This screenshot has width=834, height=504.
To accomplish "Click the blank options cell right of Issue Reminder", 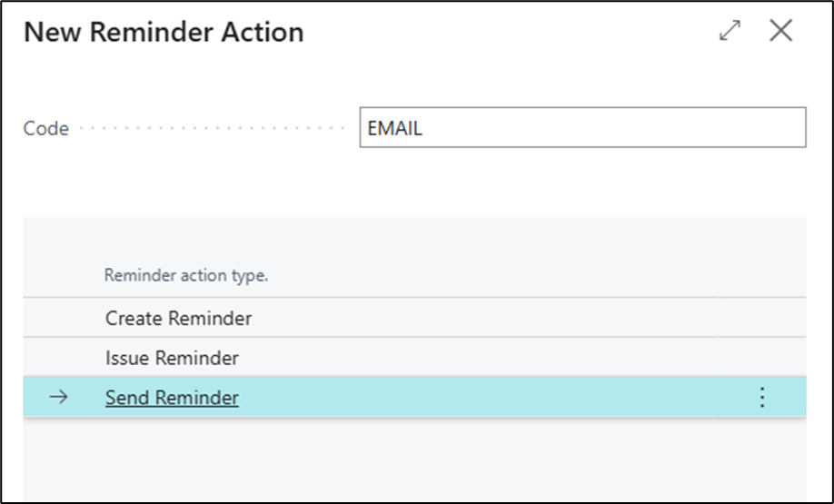I will (x=762, y=359).
